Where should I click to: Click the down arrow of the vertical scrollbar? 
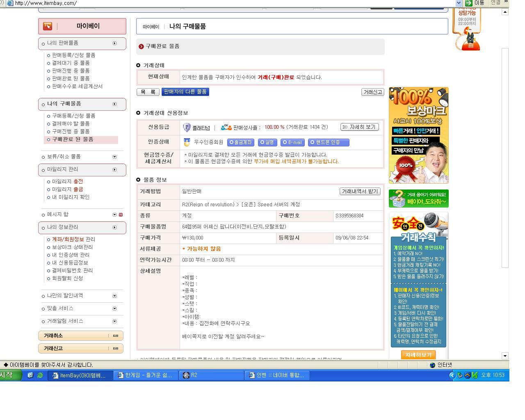pyautogui.click(x=505, y=356)
